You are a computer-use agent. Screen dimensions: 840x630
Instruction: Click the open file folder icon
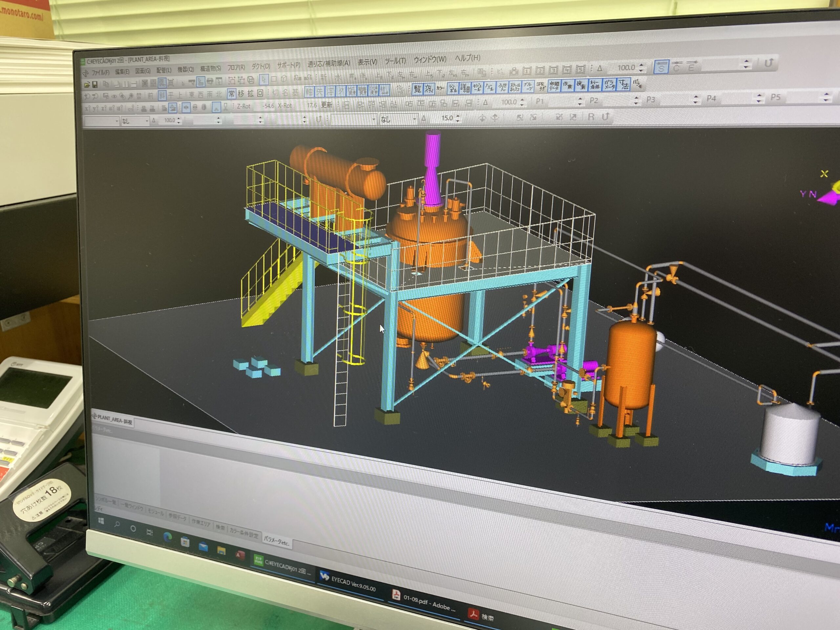click(87, 85)
